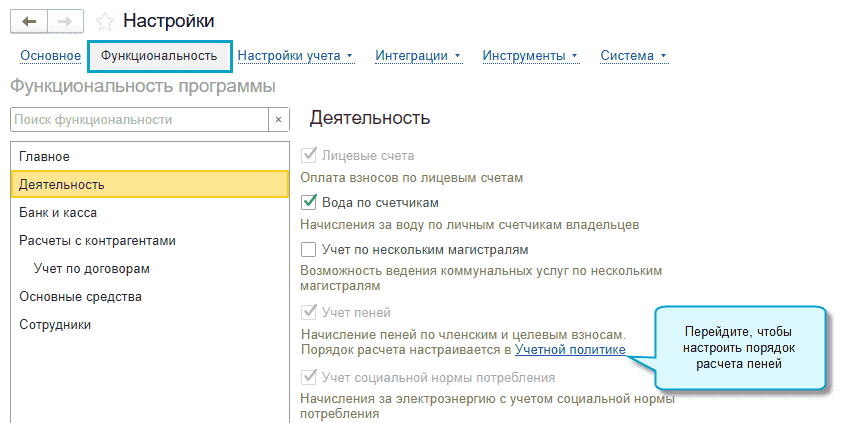
Task: Toggle the Лицевые счета checkbox
Action: click(x=309, y=156)
